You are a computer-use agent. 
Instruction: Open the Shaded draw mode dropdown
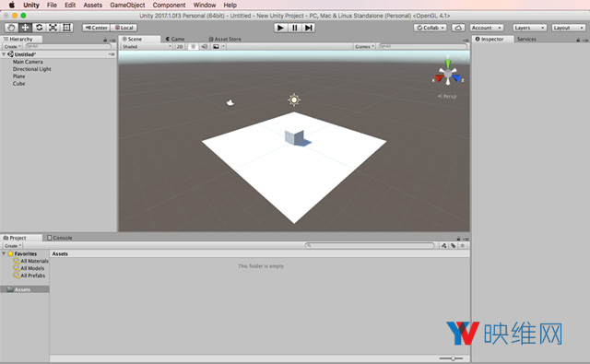[x=147, y=47]
